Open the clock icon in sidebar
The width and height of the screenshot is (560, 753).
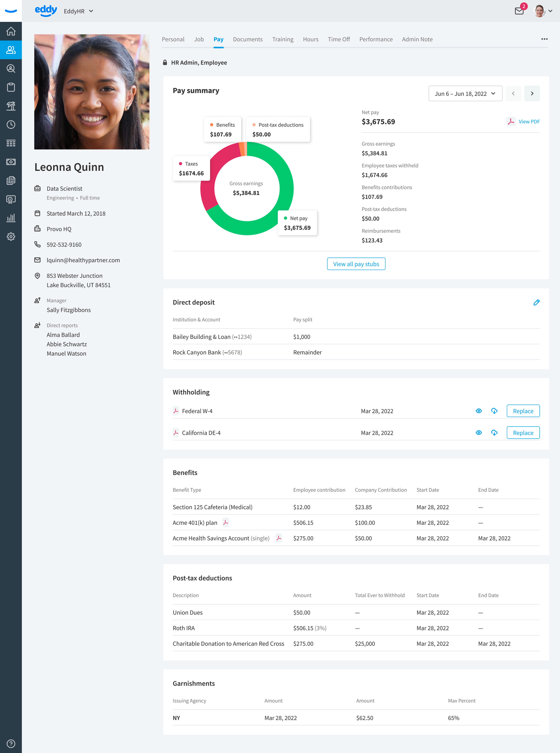11,124
